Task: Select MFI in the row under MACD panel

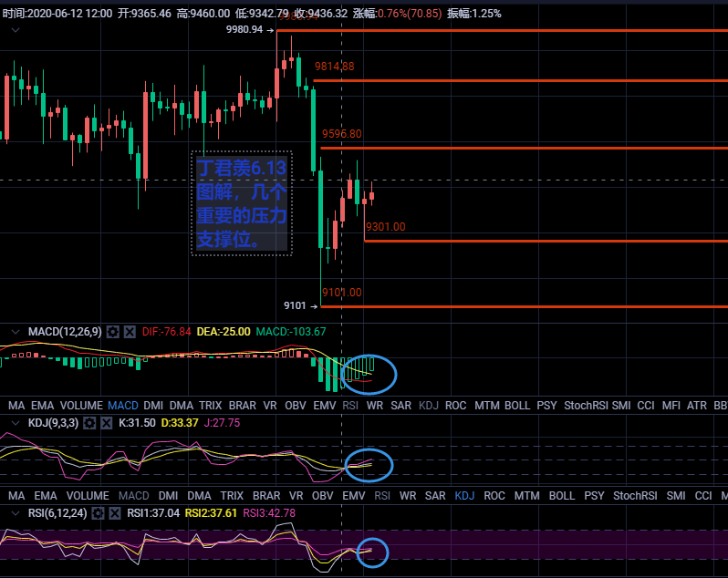Action: (x=671, y=406)
